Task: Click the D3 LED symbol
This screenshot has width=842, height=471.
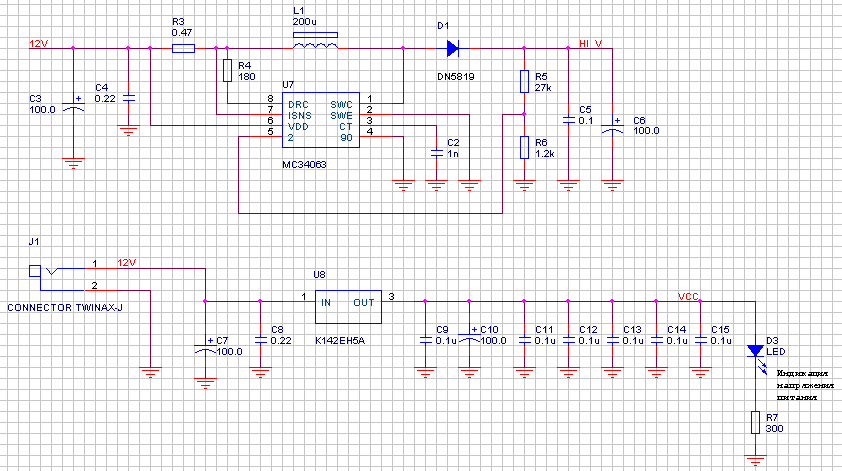Action: pyautogui.click(x=754, y=351)
